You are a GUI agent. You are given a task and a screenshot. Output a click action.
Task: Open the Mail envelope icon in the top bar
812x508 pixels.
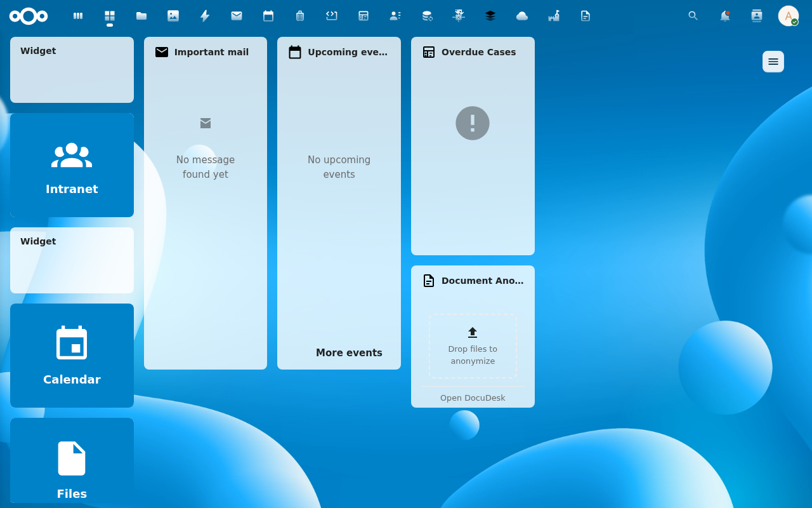click(237, 16)
